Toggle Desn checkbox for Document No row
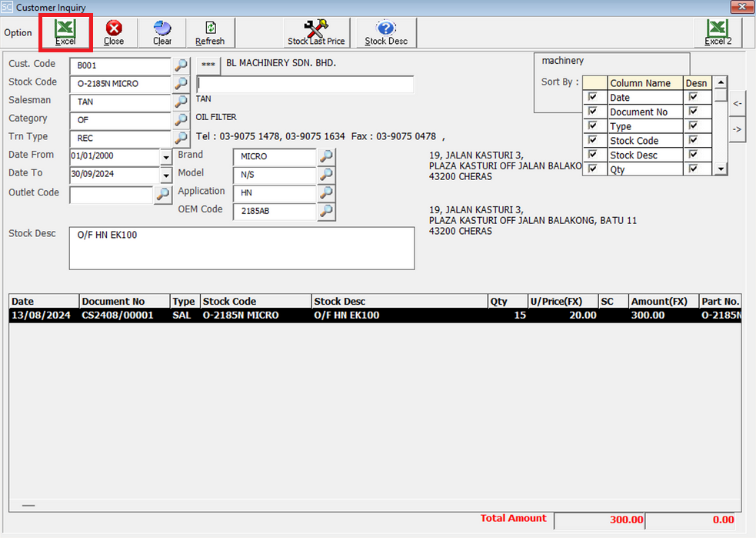The height and width of the screenshot is (538, 756). click(694, 112)
